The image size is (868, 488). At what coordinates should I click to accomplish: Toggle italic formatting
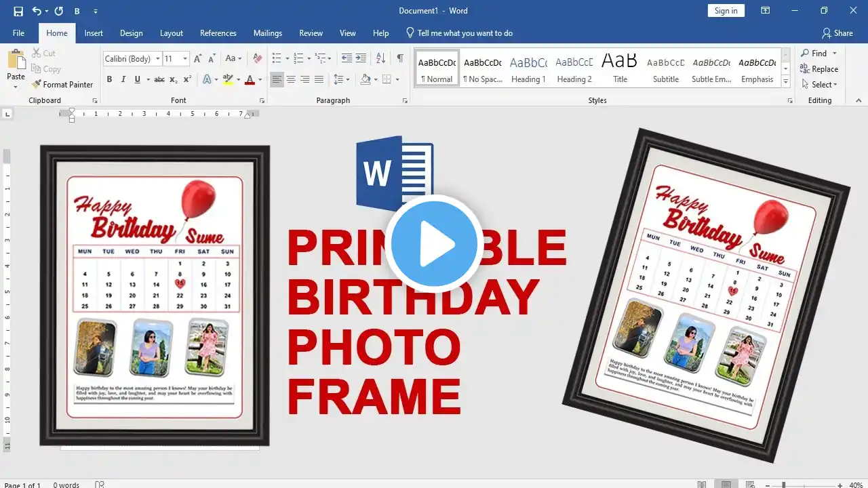(123, 80)
